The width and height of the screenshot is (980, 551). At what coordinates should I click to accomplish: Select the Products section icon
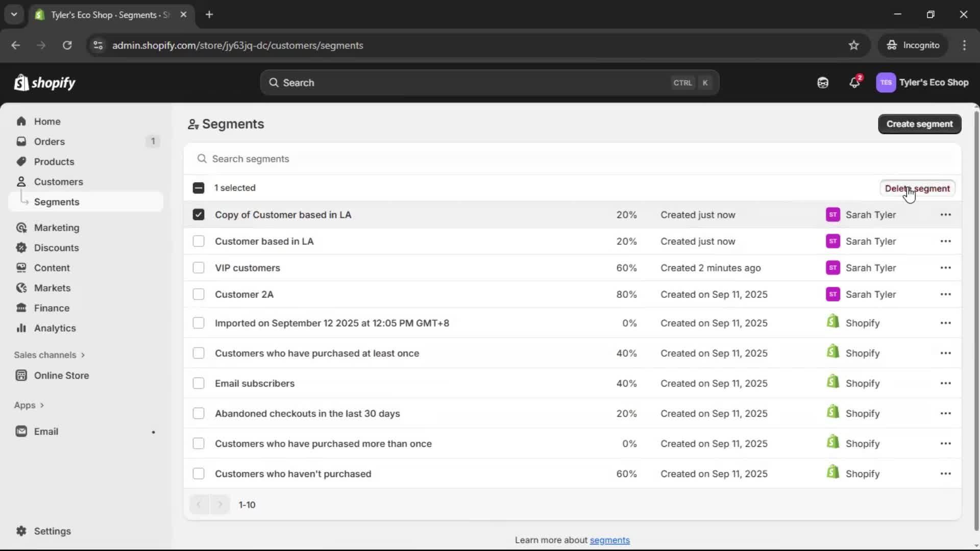coord(21,161)
